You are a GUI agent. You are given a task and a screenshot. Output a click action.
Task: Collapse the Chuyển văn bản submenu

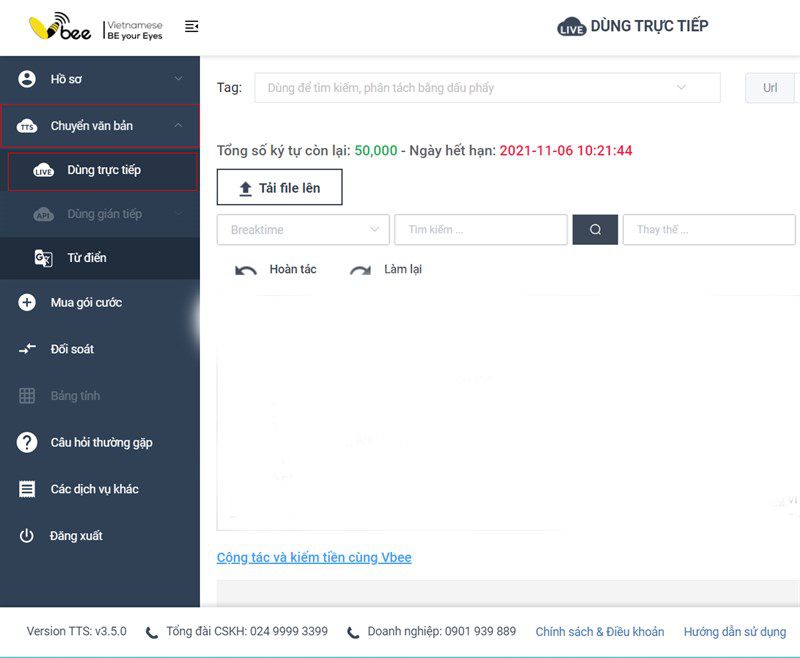[x=178, y=125]
